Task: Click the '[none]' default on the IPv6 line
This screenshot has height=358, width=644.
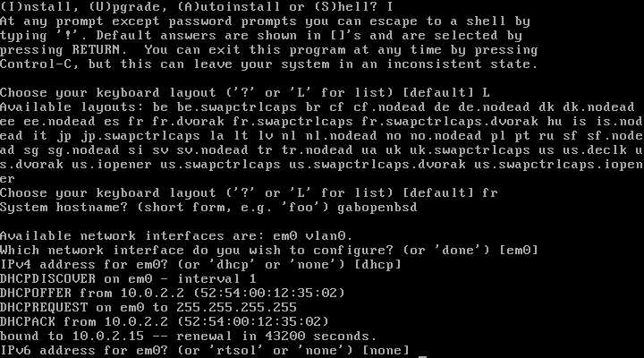Action: pyautogui.click(x=386, y=350)
